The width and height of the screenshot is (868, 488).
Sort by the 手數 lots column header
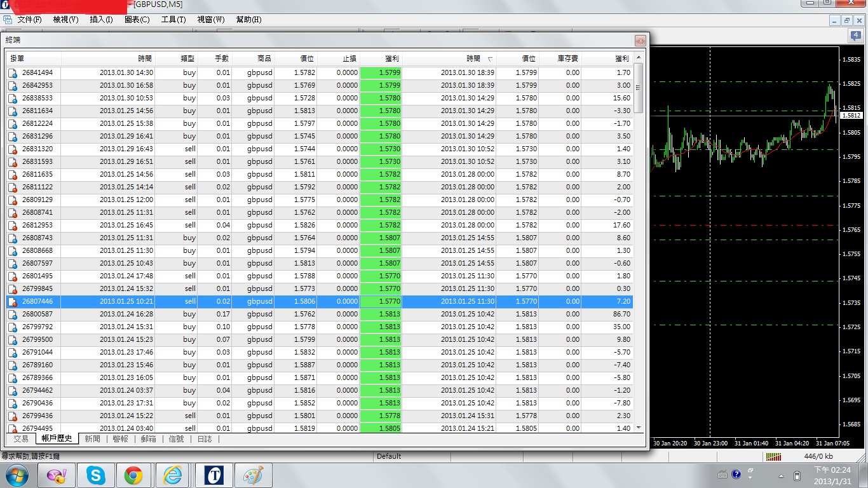coord(215,58)
